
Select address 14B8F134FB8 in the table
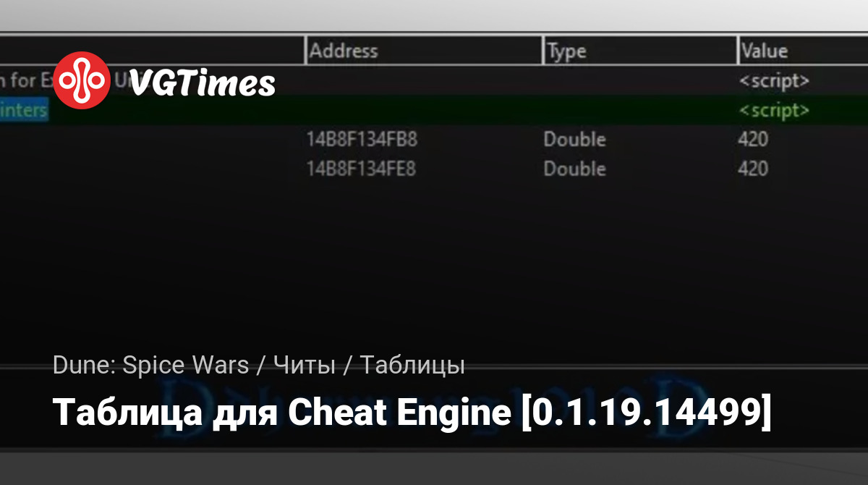362,139
